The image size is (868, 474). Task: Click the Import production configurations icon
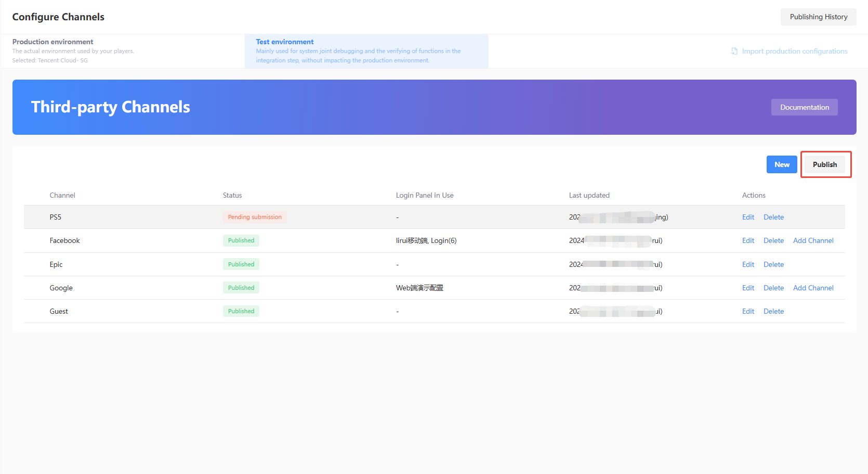point(734,51)
